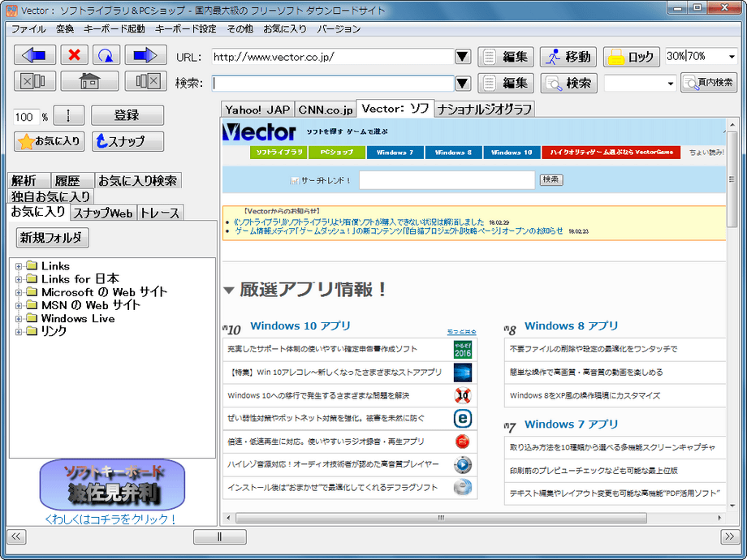Viewport: 747px width, 560px height.
Task: Expand the Links folder
Action: tap(19, 266)
